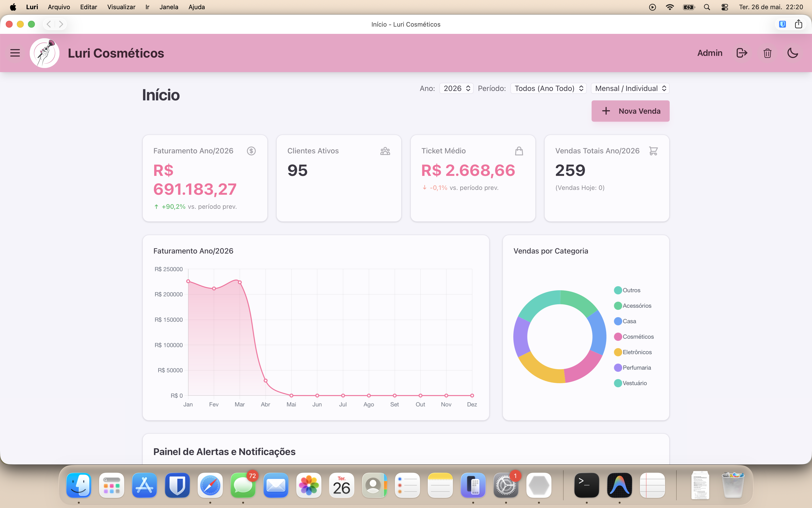Click the Admin user label

[x=710, y=53]
